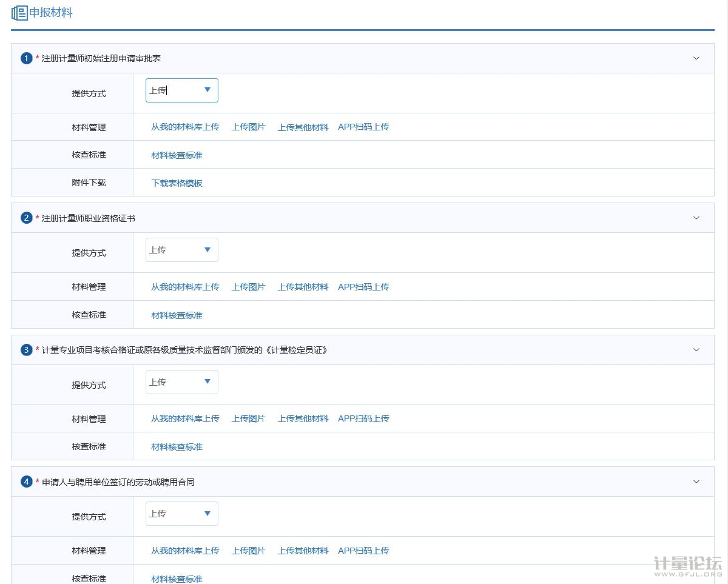
Task: Click the number 2 circle badge icon
Action: [26, 218]
